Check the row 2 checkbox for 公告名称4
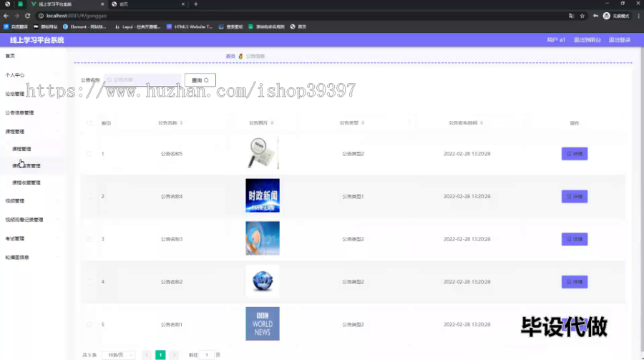The image size is (644, 360). pos(89,196)
